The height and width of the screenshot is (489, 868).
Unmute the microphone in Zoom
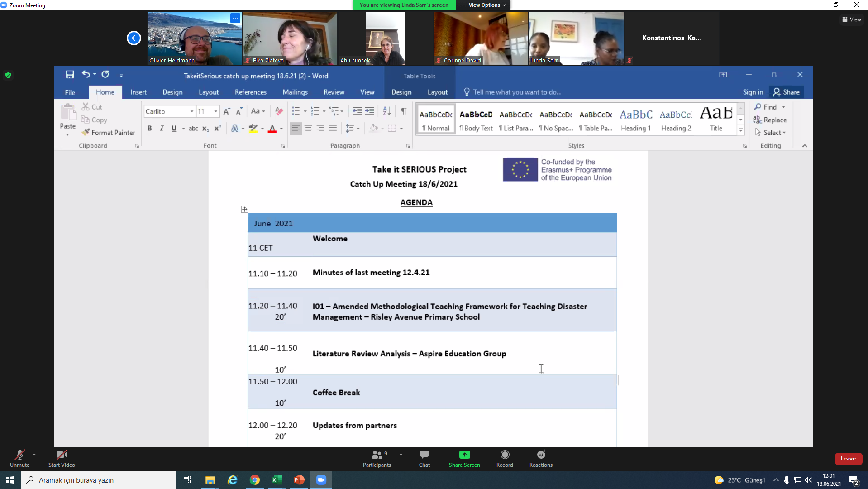pyautogui.click(x=19, y=458)
